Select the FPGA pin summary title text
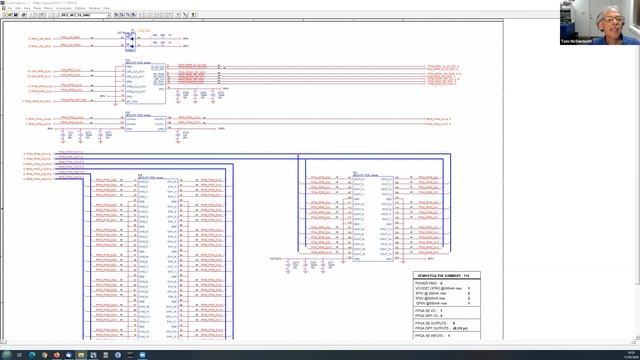This screenshot has height=360, width=640. (444, 276)
